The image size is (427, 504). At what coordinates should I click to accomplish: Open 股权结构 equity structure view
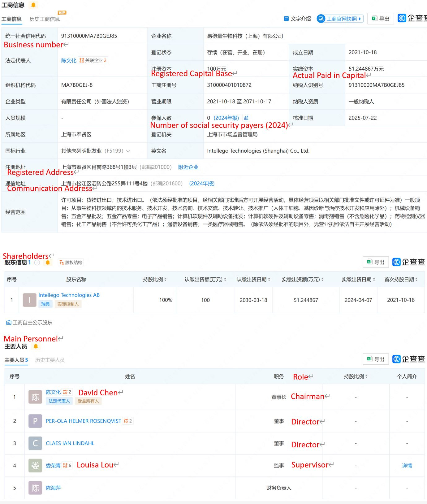pyautogui.click(x=71, y=263)
